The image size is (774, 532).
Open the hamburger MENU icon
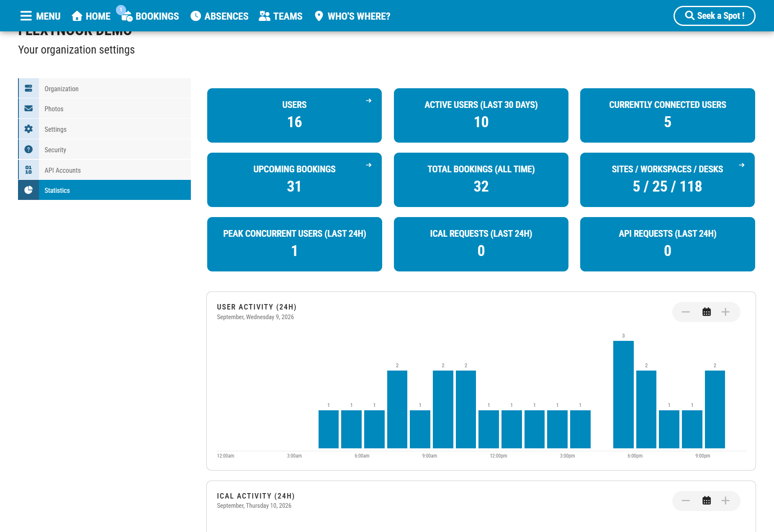pos(26,16)
